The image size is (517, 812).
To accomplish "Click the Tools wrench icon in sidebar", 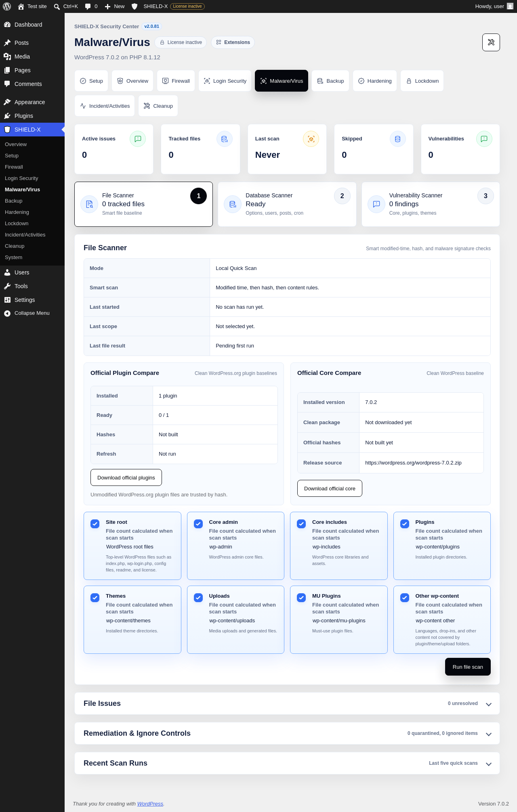I will tap(7, 286).
